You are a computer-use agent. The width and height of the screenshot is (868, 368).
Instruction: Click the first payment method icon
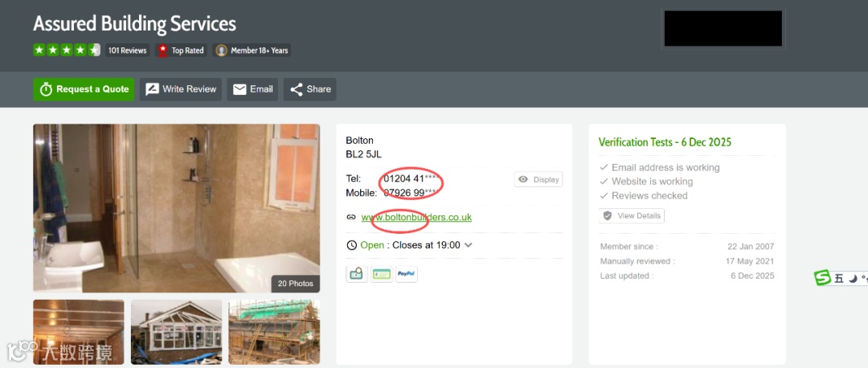tap(357, 274)
